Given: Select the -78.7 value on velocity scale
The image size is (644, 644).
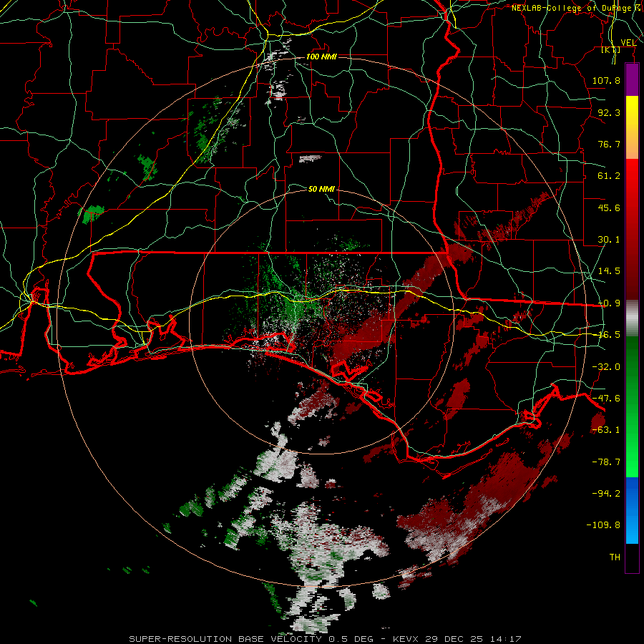Looking at the screenshot, I should (x=606, y=462).
